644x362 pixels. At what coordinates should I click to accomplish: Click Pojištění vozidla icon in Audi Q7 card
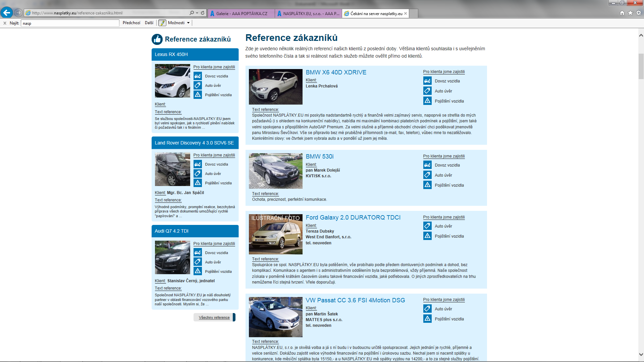198,271
